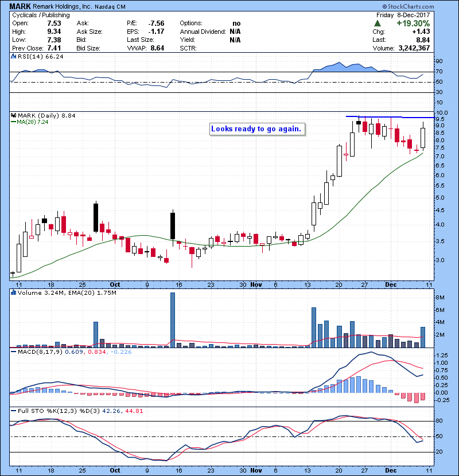Click the RSI indicator icon beside RSI(14)
Screen dimensions: 459x476
pos(13,56)
